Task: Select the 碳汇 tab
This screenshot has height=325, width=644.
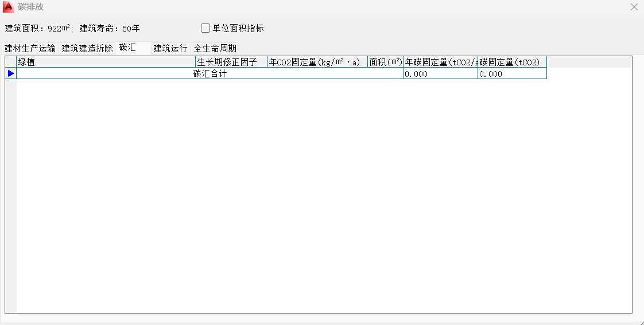Action: coord(128,48)
